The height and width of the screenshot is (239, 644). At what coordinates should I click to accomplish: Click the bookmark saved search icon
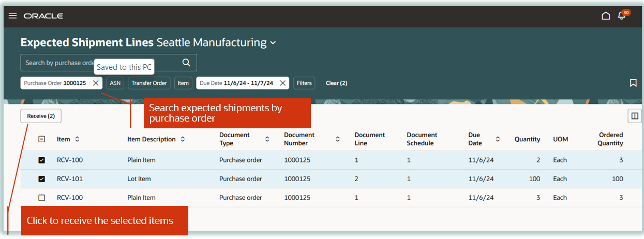click(633, 83)
